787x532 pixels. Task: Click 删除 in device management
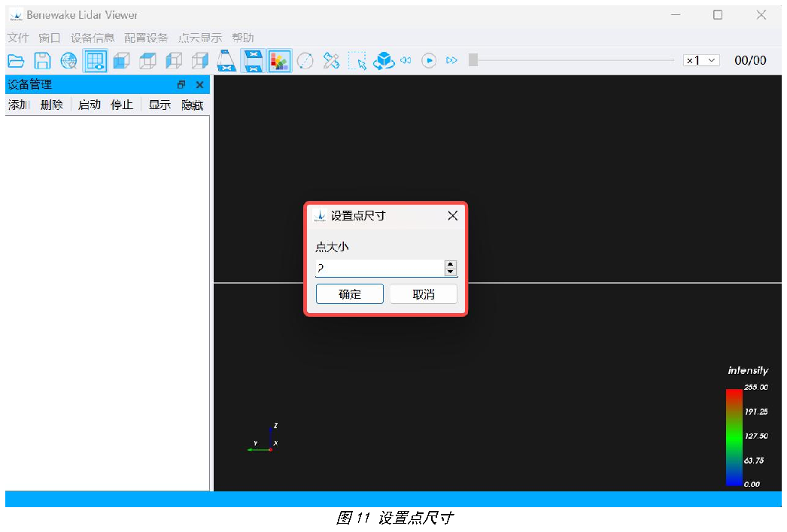point(52,105)
